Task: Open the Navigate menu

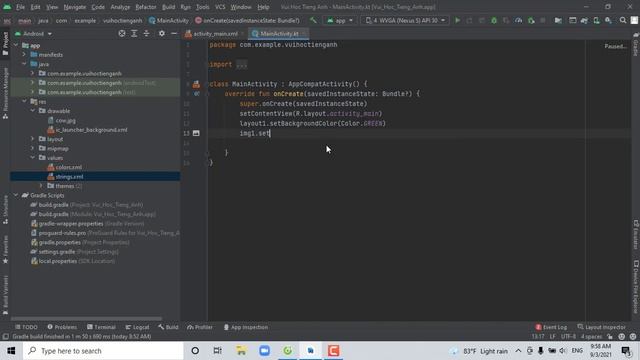Action: 75,7
